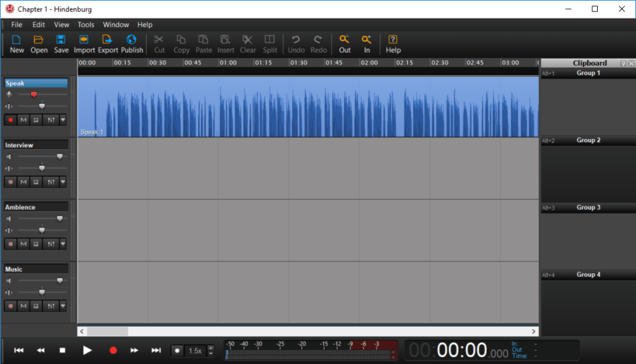Click the Interview track volume slider handle

tap(59, 157)
